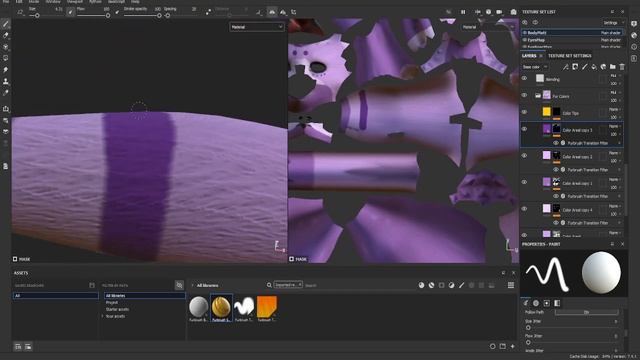Open the Window menu
Screen dimensions: 640x360
coord(53,2)
